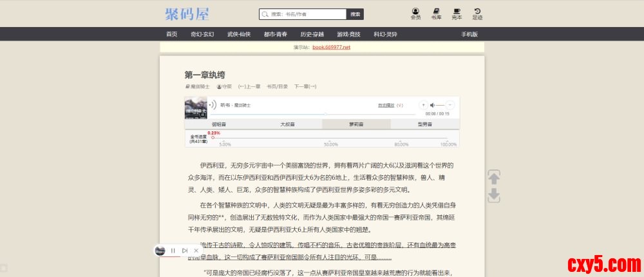644x277 pixels.
Task: Pause audio in the floating mini player
Action: [173, 251]
